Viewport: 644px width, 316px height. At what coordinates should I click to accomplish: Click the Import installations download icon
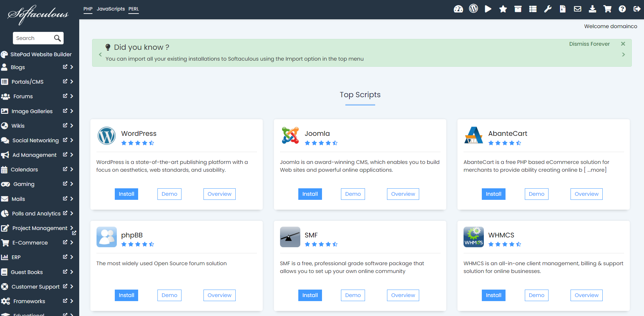tap(593, 9)
